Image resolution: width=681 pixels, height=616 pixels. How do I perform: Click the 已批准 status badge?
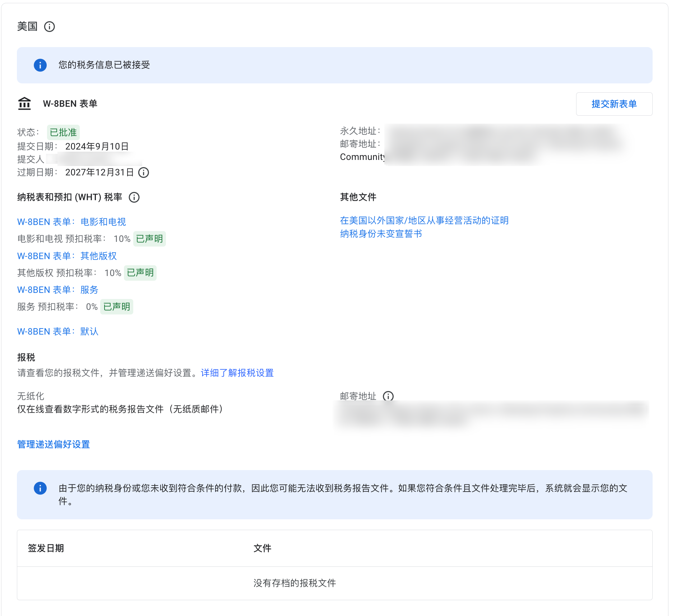pyautogui.click(x=64, y=132)
